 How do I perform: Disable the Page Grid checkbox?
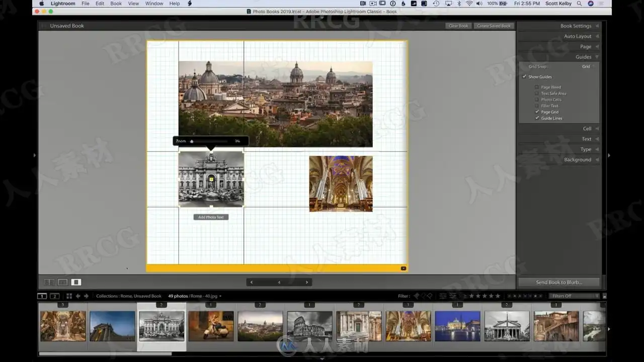[537, 112]
